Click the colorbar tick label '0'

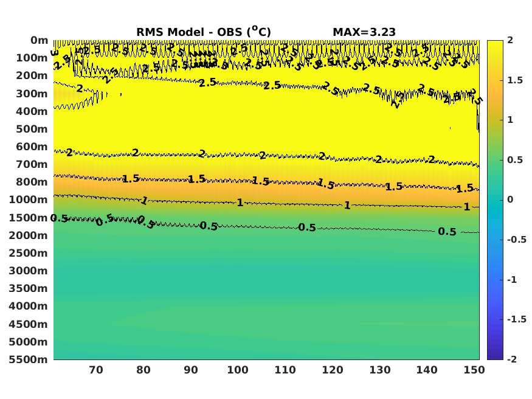point(510,200)
